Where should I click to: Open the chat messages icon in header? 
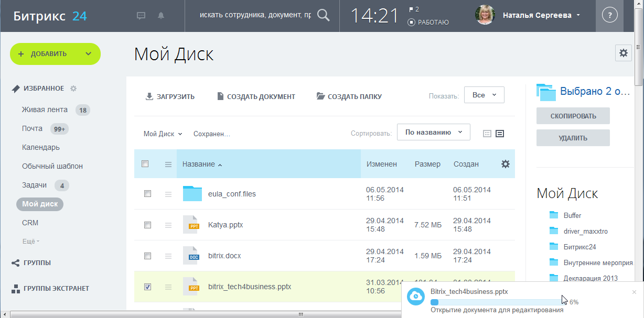click(141, 16)
